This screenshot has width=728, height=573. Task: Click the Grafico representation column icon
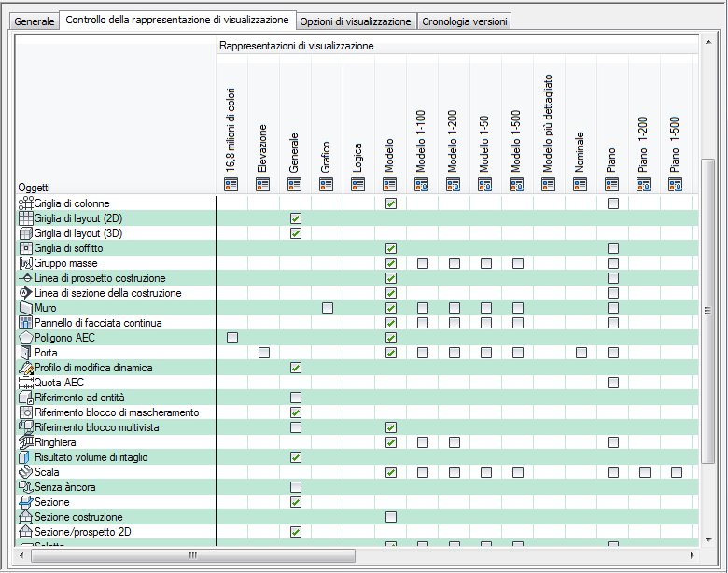327,185
